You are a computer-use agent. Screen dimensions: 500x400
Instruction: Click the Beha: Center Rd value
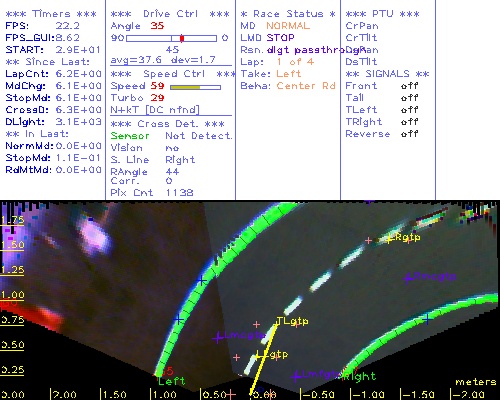coord(306,86)
